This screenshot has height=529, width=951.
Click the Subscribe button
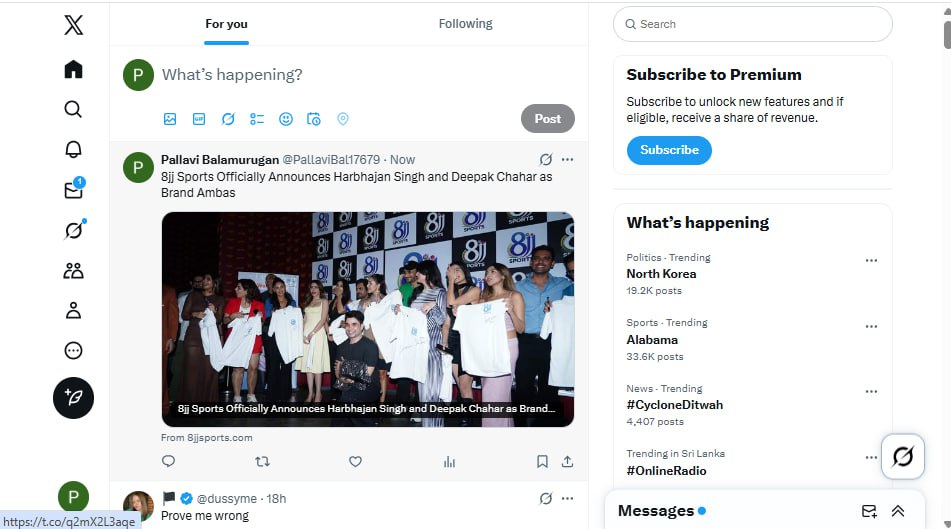tap(669, 150)
